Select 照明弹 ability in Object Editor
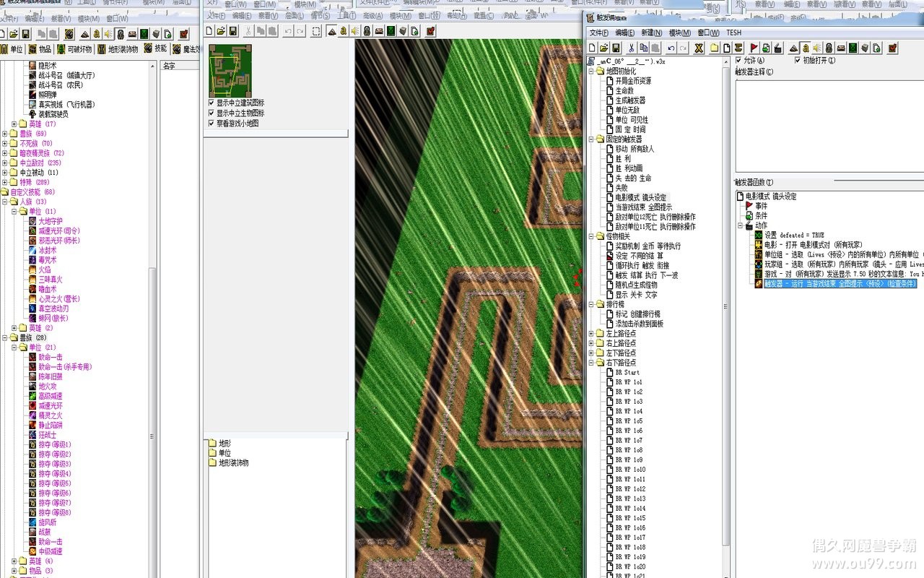Image resolution: width=924 pixels, height=578 pixels. click(x=47, y=95)
